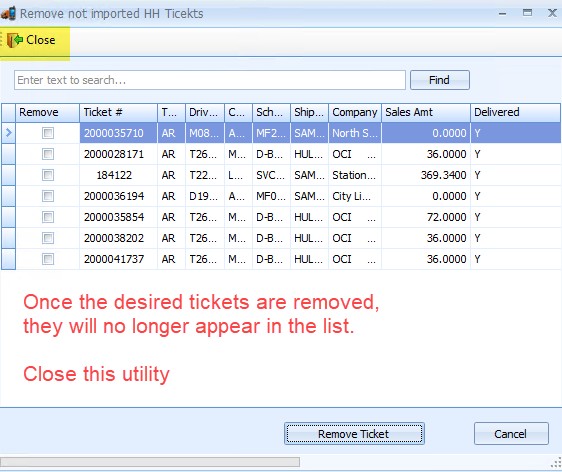The width and height of the screenshot is (562, 472).
Task: Sort by the Sales Amt column header
Action: click(x=426, y=113)
